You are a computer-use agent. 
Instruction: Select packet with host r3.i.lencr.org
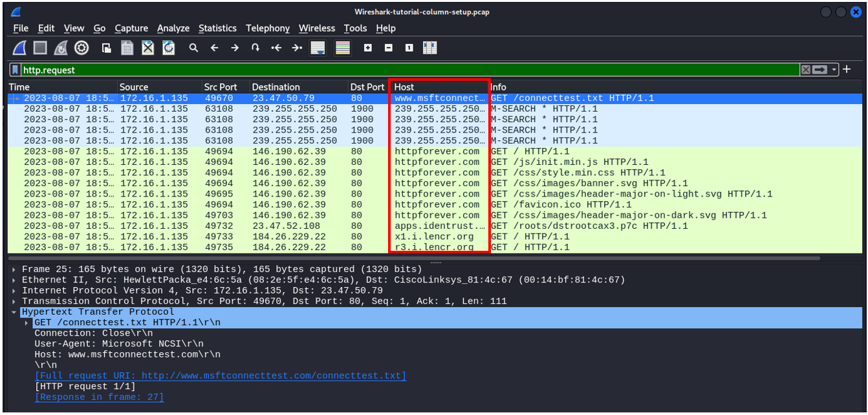(x=434, y=247)
